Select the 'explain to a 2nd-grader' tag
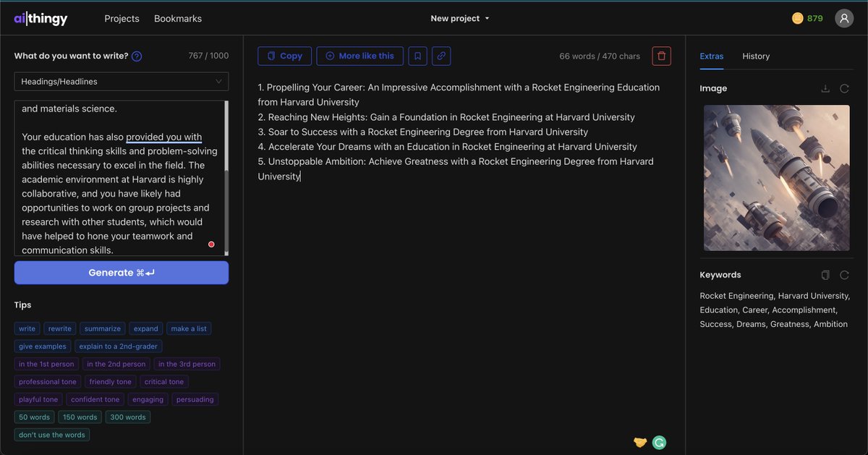 [x=118, y=346]
